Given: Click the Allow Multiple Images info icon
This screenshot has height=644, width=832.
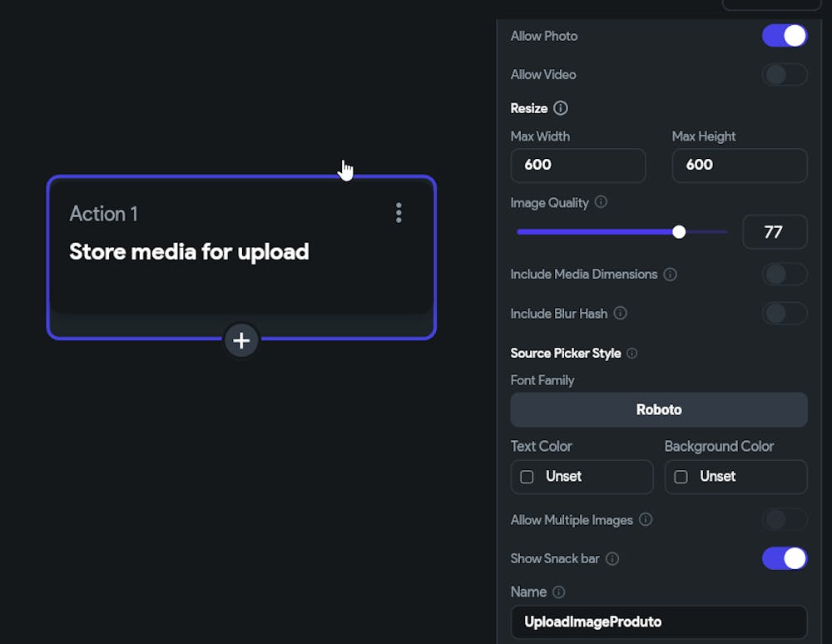Looking at the screenshot, I should (646, 520).
